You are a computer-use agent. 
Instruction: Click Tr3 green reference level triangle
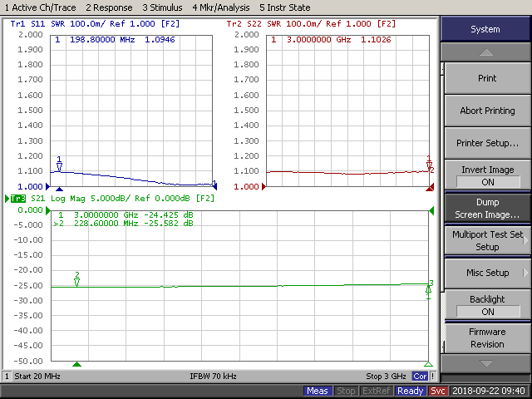48,210
